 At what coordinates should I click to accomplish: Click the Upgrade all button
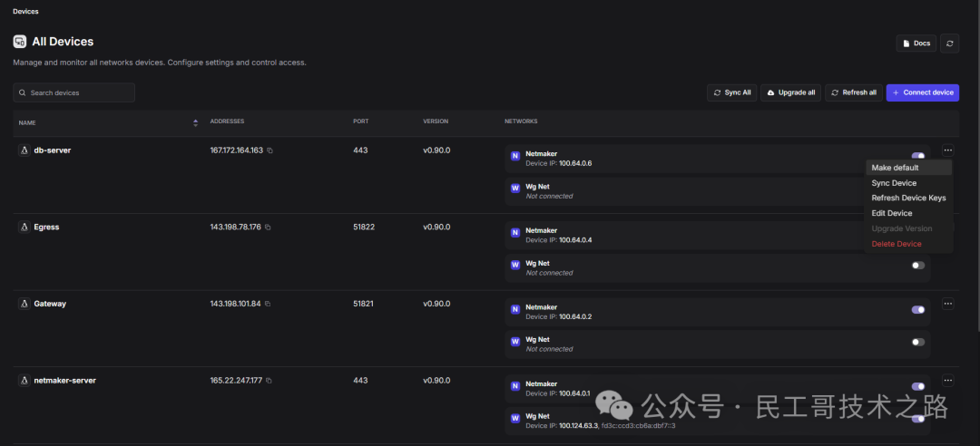point(790,92)
